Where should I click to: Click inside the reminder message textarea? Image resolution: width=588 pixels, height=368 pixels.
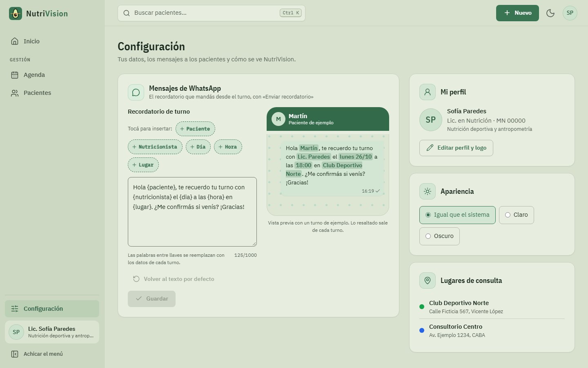tap(192, 212)
